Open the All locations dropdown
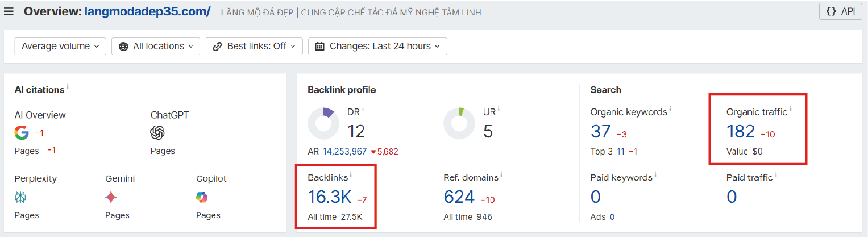The width and height of the screenshot is (868, 238). tap(156, 47)
